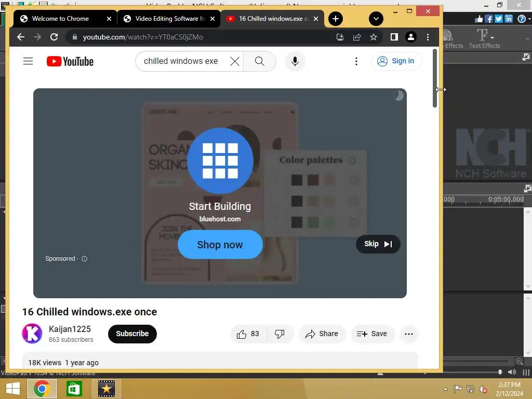Mute VideoPad audio speaker icon

[512, 372]
